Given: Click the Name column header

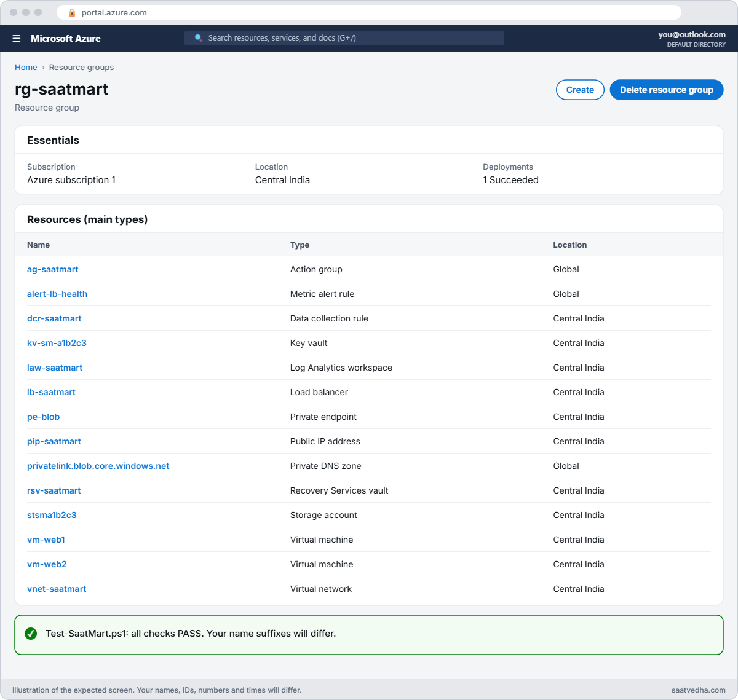Looking at the screenshot, I should pos(38,245).
